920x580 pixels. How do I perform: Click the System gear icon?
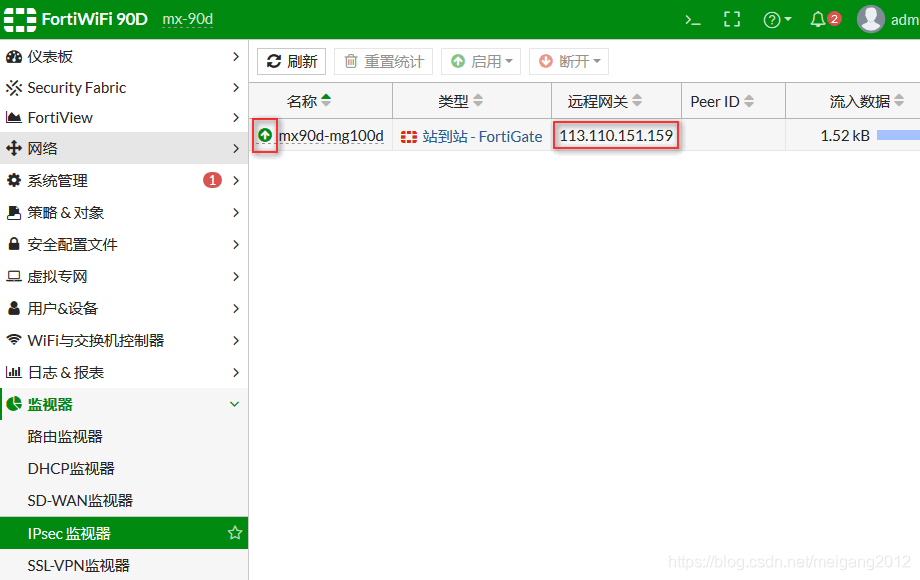[13, 180]
